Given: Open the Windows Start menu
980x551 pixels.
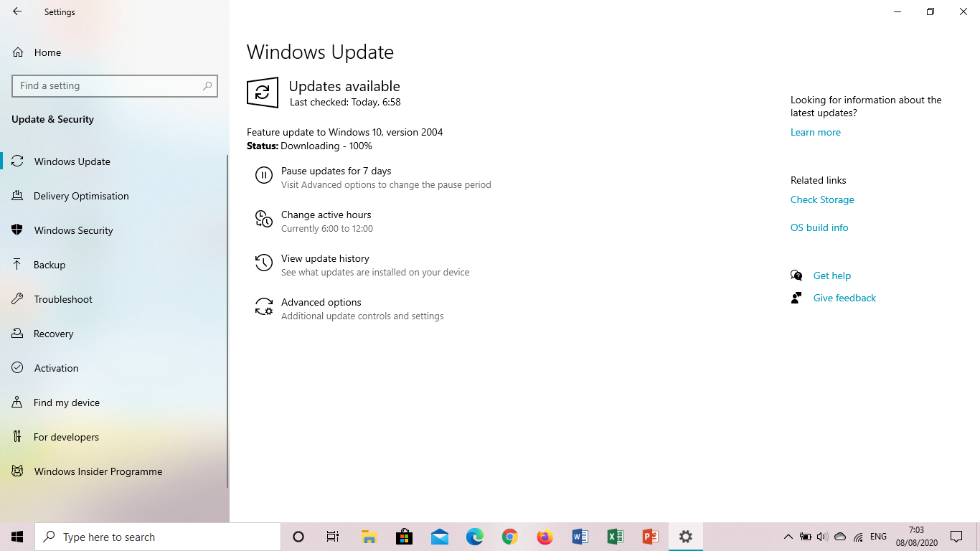Looking at the screenshot, I should point(17,537).
